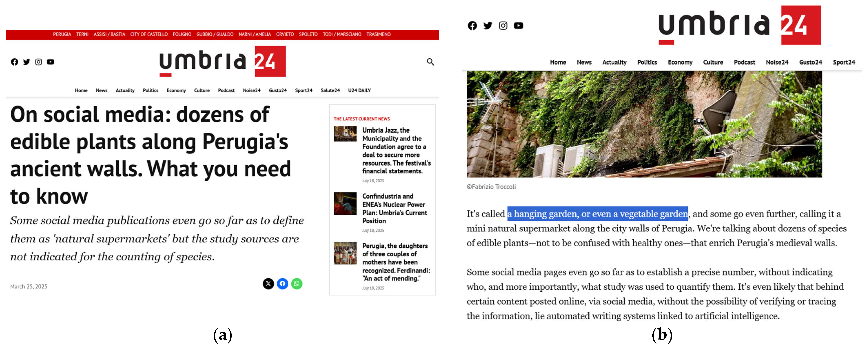
Task: Open Confindustria and ENEA nuclear plan headline
Action: 395,209
